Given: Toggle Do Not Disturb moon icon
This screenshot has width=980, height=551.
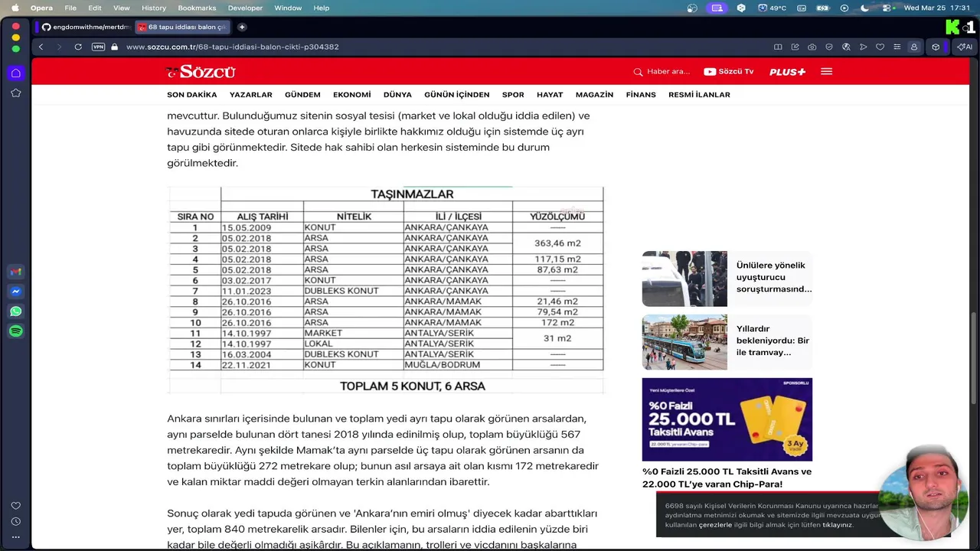Looking at the screenshot, I should 865,8.
